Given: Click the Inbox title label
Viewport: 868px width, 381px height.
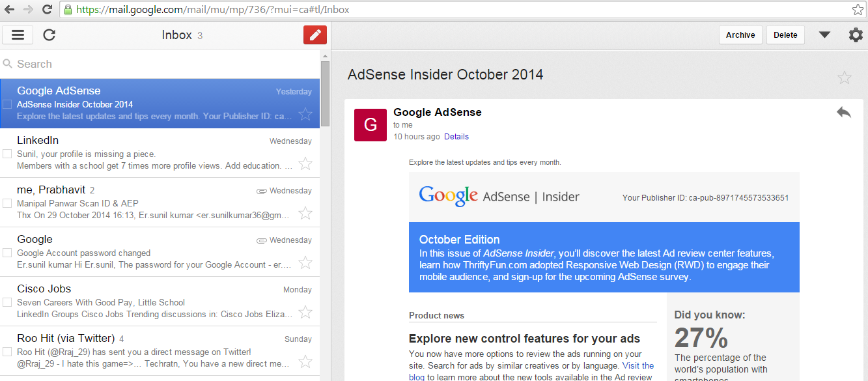Looking at the screenshot, I should tap(177, 35).
